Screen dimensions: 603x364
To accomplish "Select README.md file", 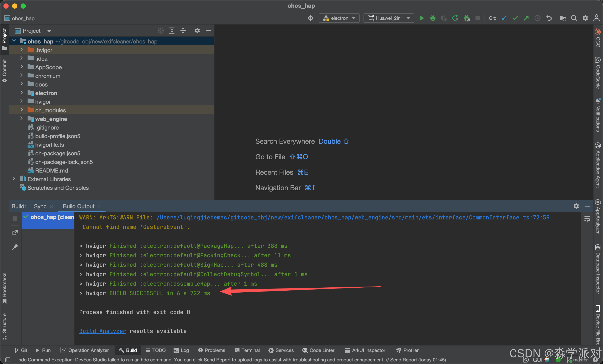I will point(51,170).
